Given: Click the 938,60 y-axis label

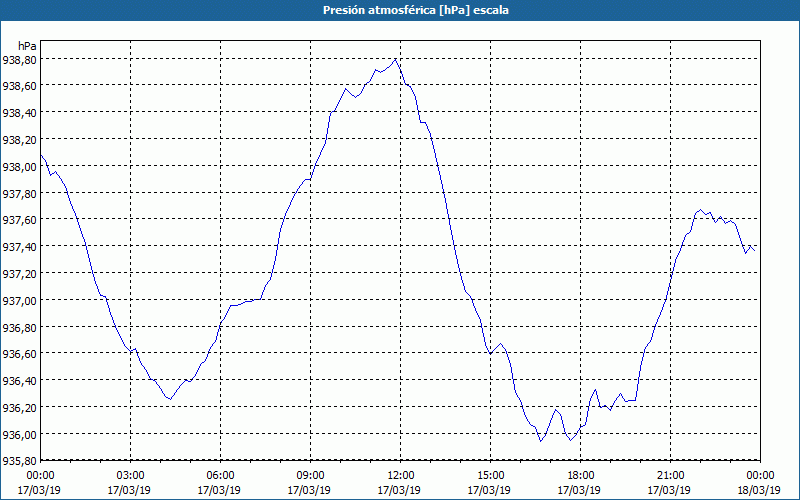Looking at the screenshot, I should click(19, 86).
